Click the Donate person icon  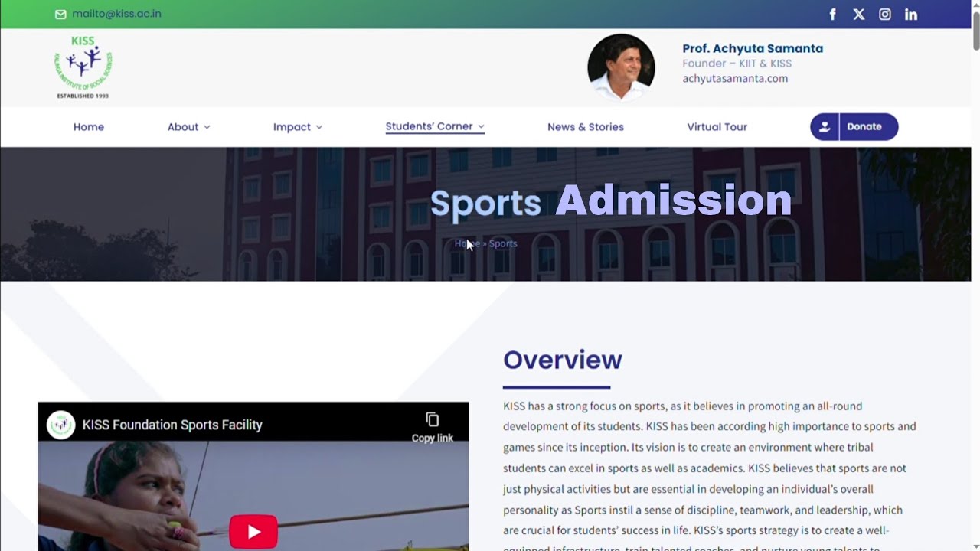[825, 127]
